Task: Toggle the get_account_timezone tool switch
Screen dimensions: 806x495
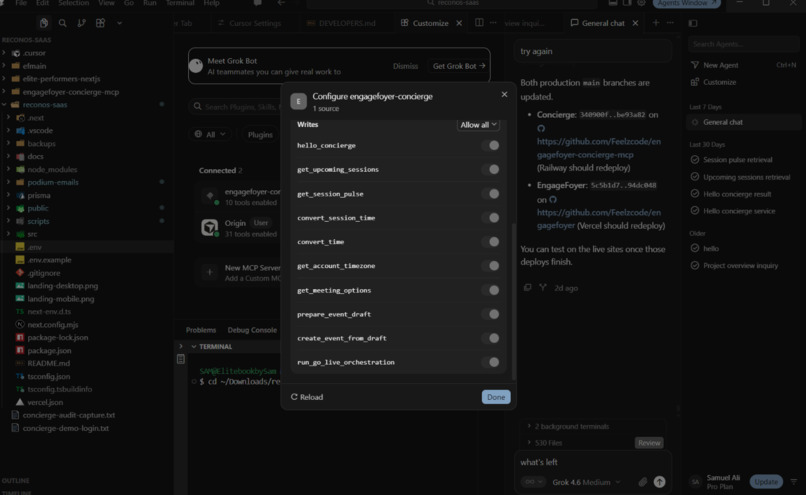Action: click(491, 266)
